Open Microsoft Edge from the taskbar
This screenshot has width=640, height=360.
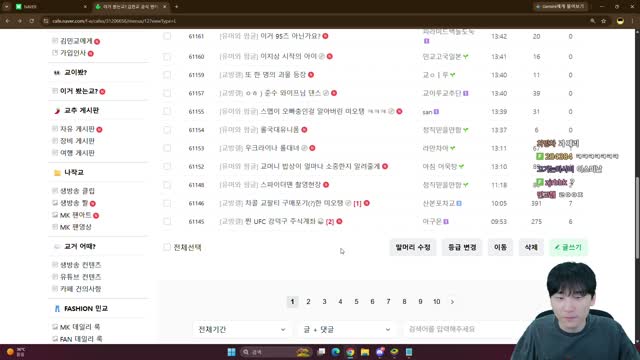click(336, 352)
